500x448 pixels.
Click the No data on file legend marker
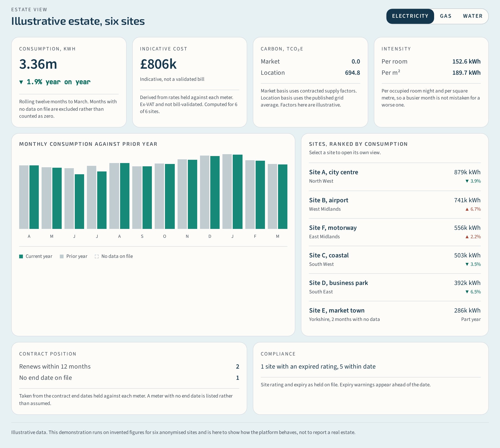point(97,256)
